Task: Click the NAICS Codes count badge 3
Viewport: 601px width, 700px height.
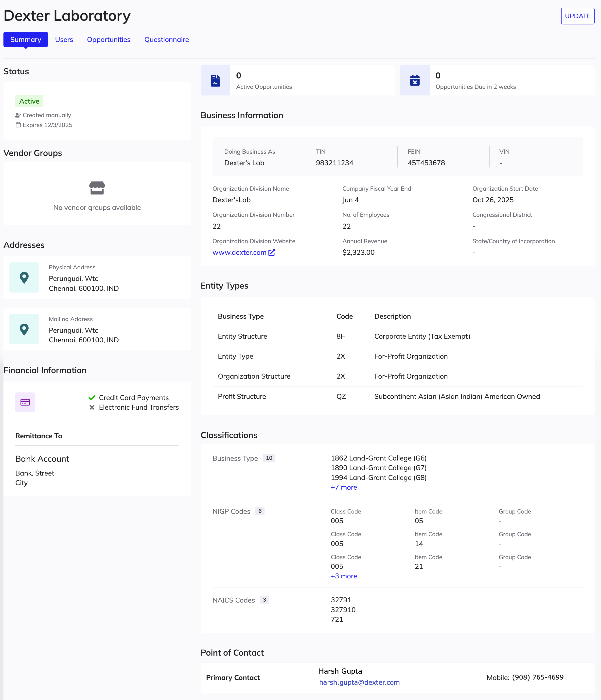Action: tap(264, 600)
